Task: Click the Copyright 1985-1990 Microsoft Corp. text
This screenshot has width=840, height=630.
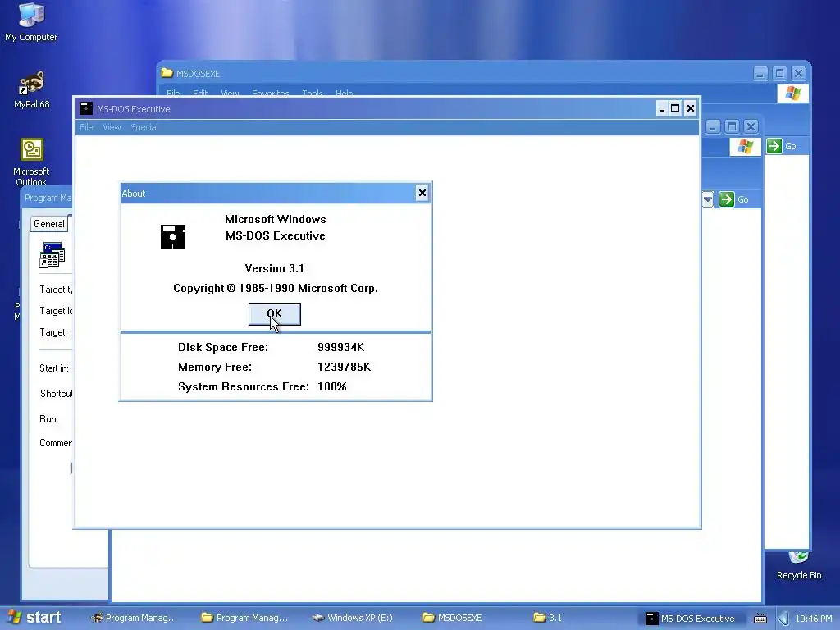Action: point(276,288)
